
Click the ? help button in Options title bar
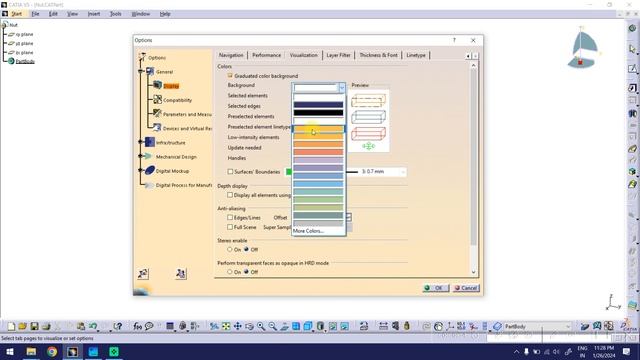tap(454, 40)
